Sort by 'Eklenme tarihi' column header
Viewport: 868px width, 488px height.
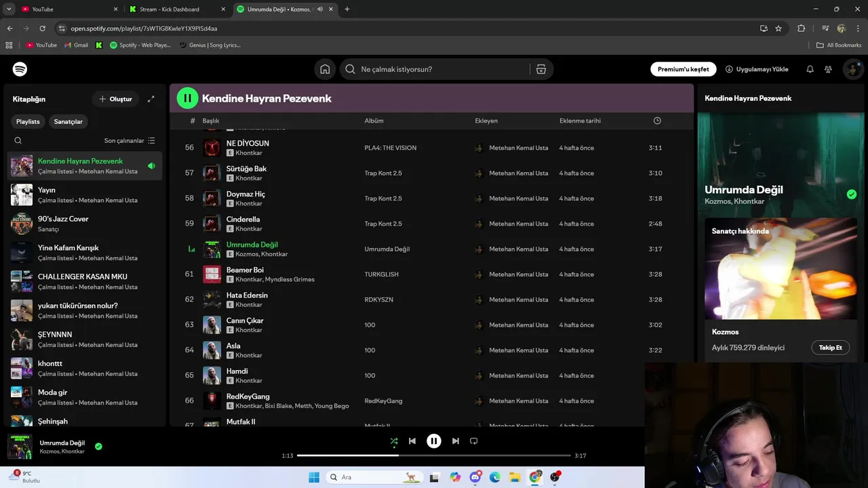[580, 121]
